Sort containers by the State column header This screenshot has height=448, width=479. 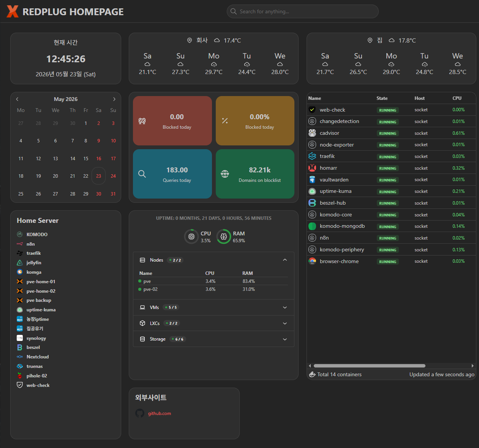pos(382,98)
